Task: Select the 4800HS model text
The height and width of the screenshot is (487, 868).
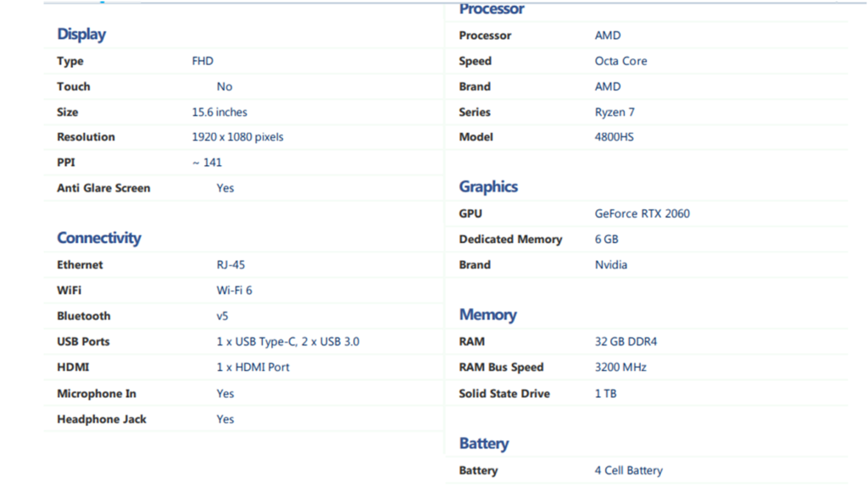Action: [x=614, y=137]
